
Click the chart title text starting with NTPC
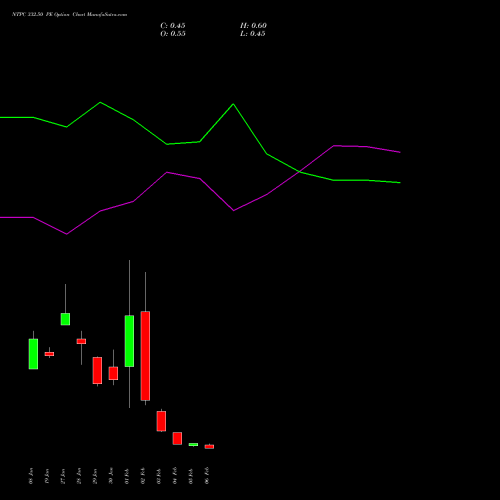click(x=69, y=15)
